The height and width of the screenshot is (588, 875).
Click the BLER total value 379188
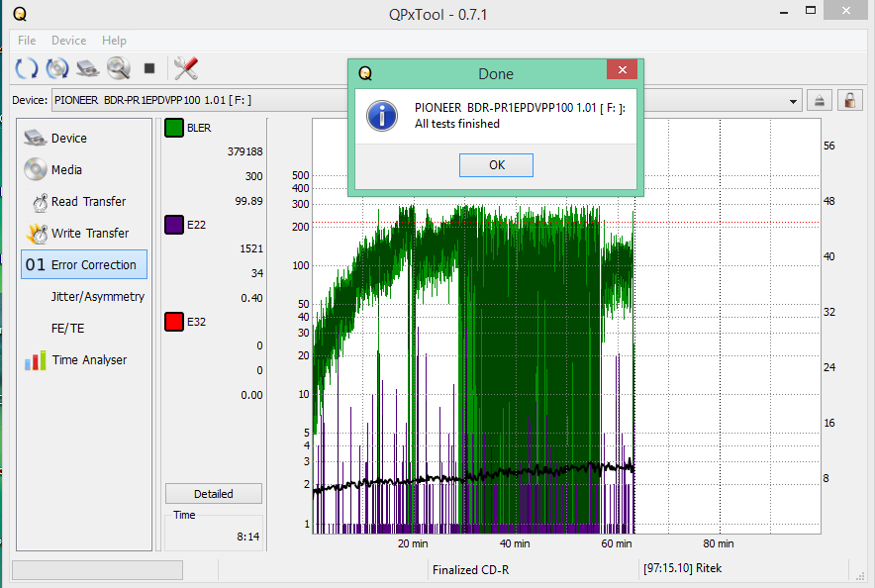click(x=244, y=151)
